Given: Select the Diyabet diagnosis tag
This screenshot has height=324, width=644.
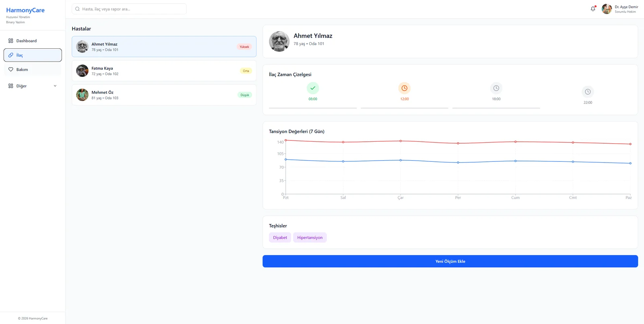Looking at the screenshot, I should (280, 237).
